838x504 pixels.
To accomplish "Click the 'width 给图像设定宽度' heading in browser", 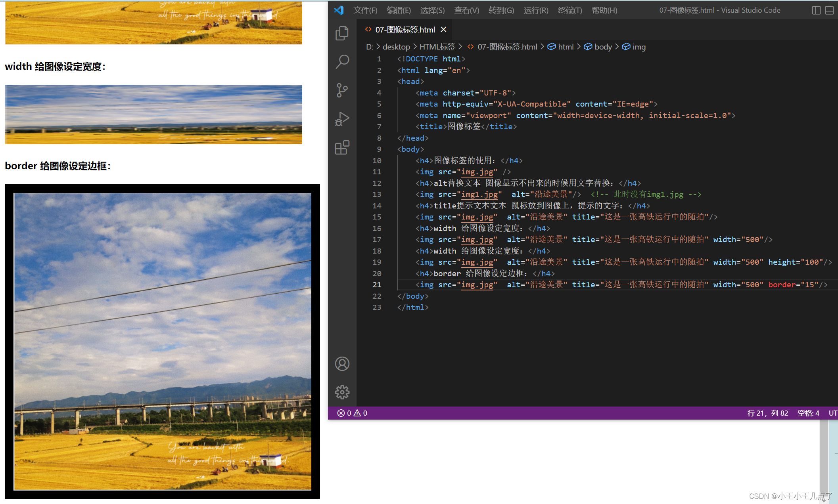I will (x=55, y=67).
